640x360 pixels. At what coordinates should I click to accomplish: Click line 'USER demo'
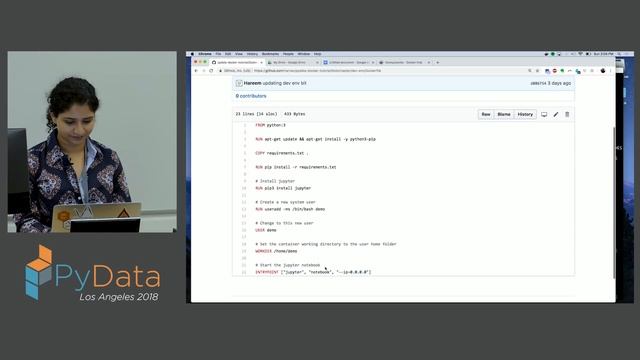(266, 230)
